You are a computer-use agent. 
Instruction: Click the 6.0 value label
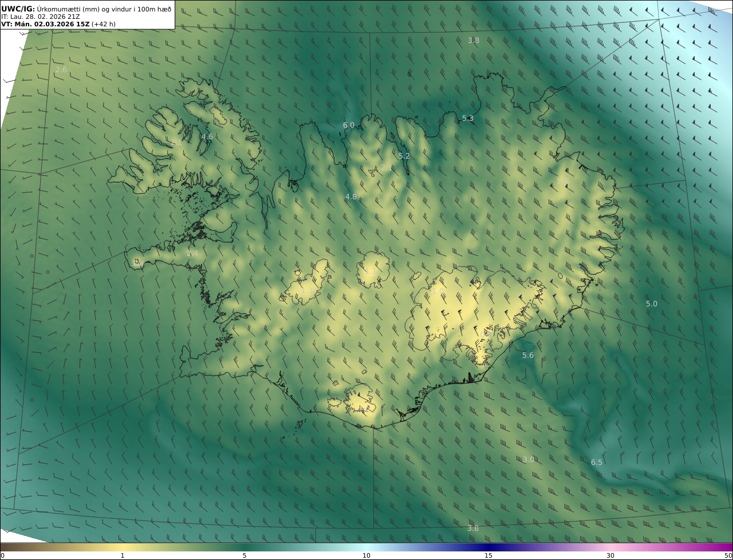point(349,125)
